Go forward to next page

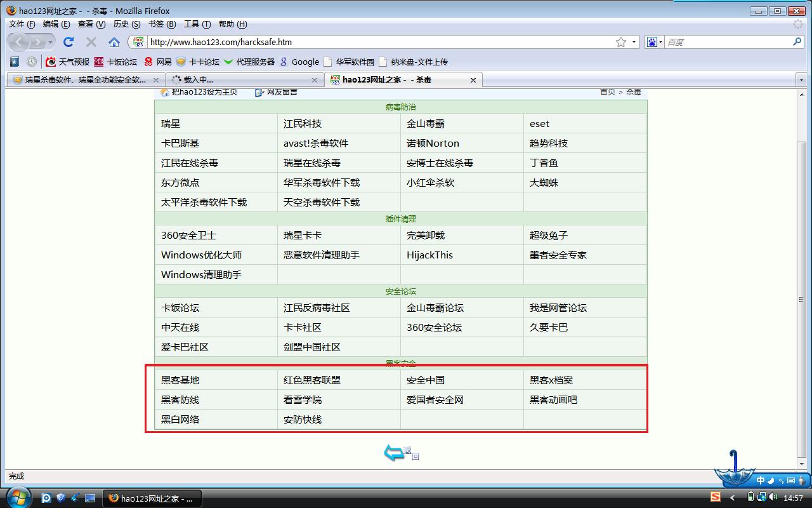[x=39, y=42]
